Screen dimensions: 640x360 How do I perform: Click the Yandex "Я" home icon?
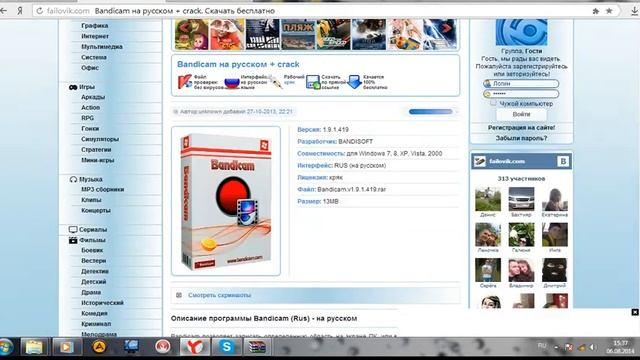(20, 11)
